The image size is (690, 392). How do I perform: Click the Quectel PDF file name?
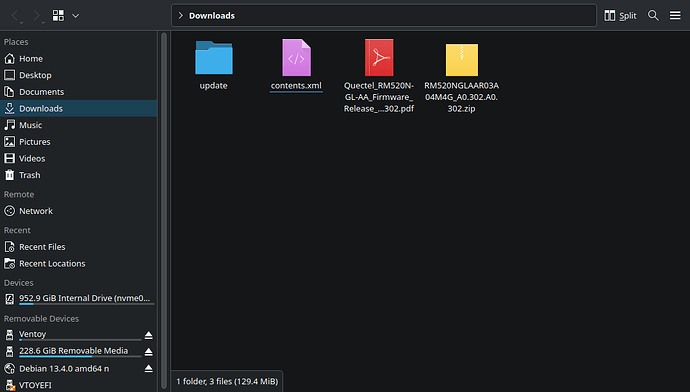tap(379, 97)
